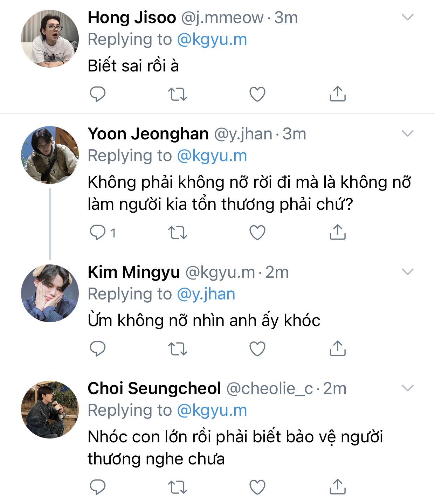Viewport: 435px width, 504px height.
Task: Open dropdown arrow on Choi Seungcheol's tweet
Action: (x=407, y=388)
